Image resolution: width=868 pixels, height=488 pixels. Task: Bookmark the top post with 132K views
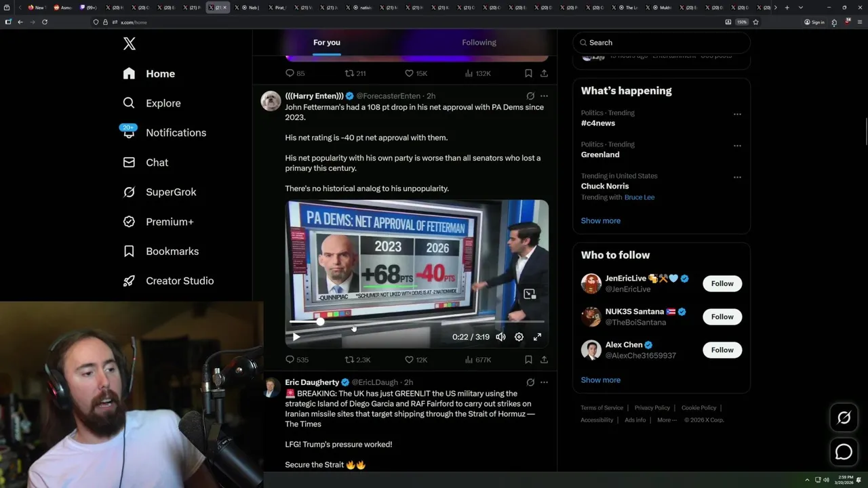click(528, 73)
